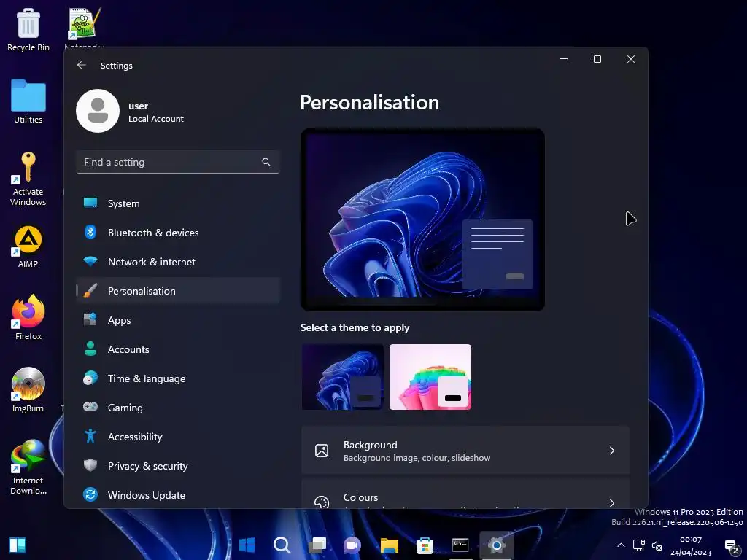Maximise the Settings window
The height and width of the screenshot is (560, 747).
(x=597, y=59)
